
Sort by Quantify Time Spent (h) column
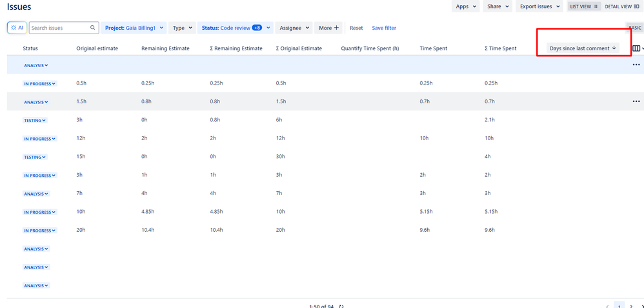pos(370,48)
